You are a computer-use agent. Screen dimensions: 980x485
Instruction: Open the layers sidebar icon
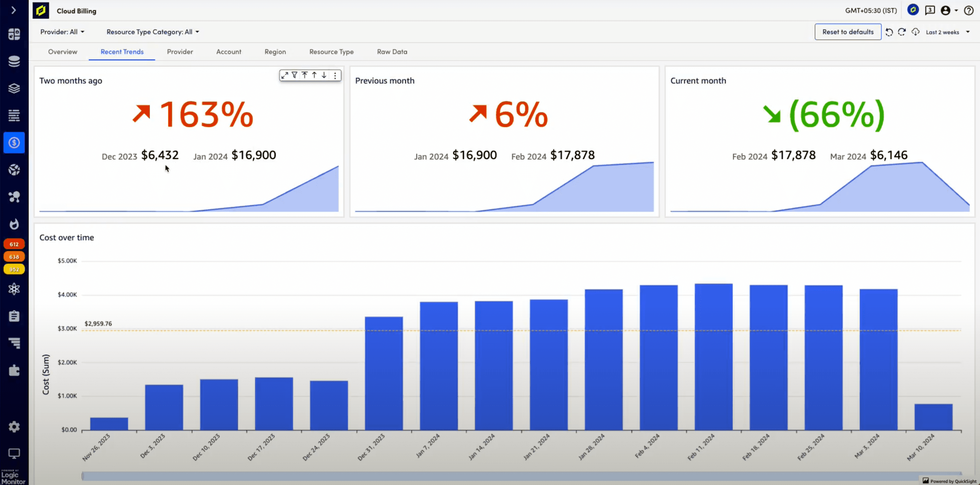tap(14, 88)
